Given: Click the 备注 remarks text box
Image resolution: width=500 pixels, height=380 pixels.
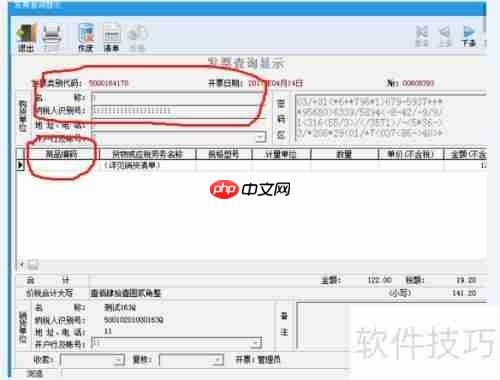Looking at the screenshot, I should point(392,325).
